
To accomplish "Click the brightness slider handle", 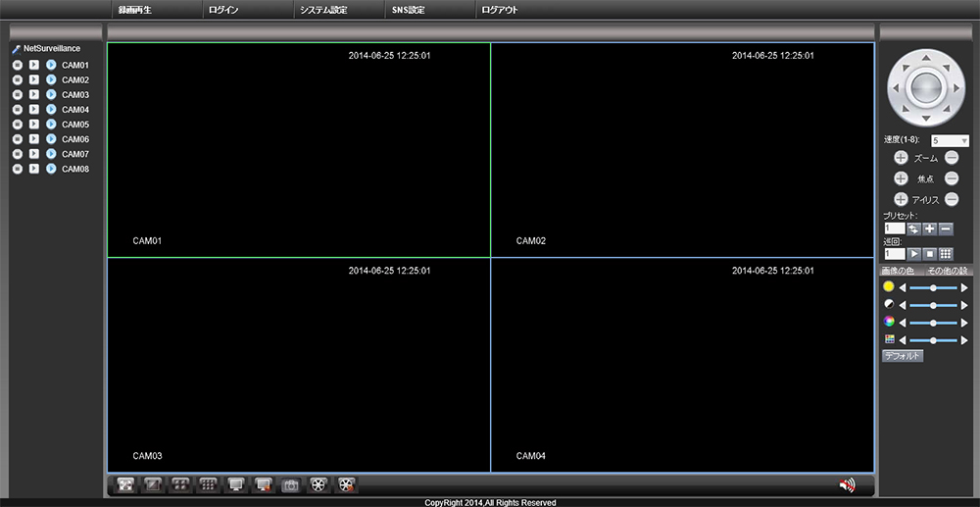I will click(x=933, y=287).
